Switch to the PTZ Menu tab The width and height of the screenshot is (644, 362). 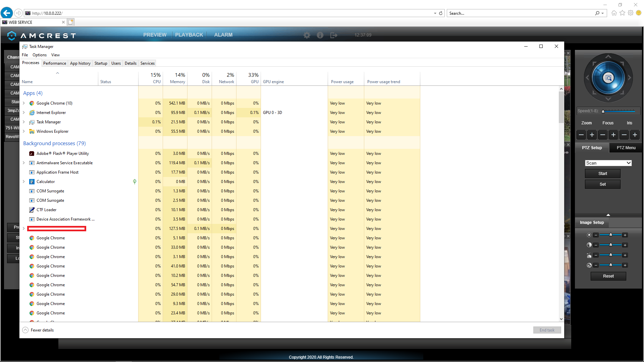[x=626, y=148]
